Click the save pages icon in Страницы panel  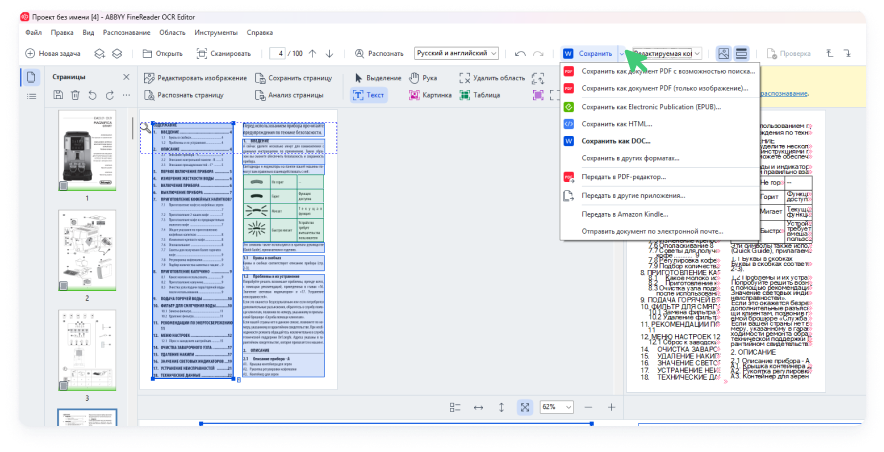(58, 95)
